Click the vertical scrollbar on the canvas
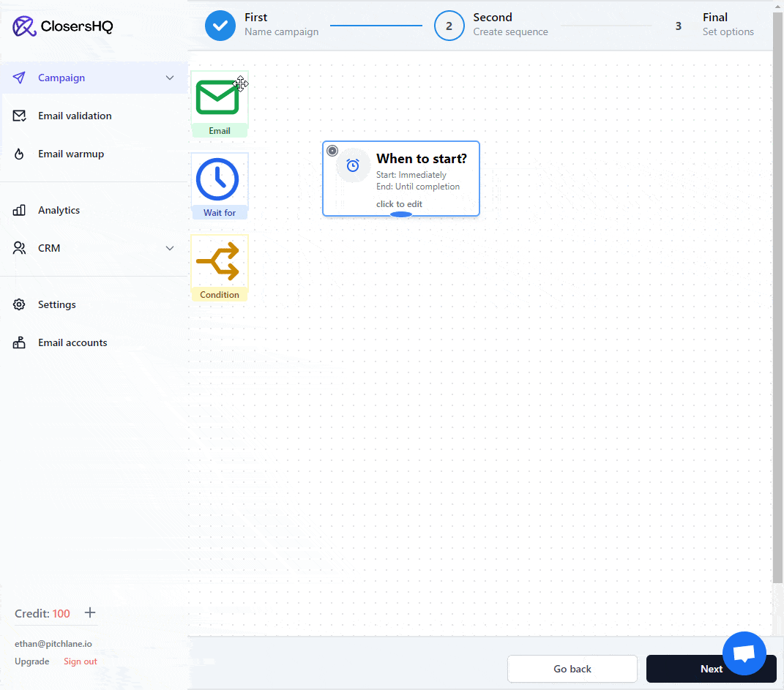The image size is (784, 690). click(777, 297)
